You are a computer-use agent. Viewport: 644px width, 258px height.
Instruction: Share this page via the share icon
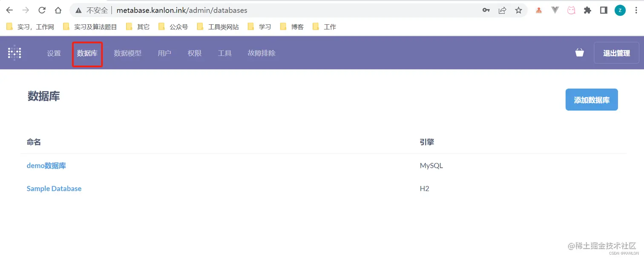point(502,10)
